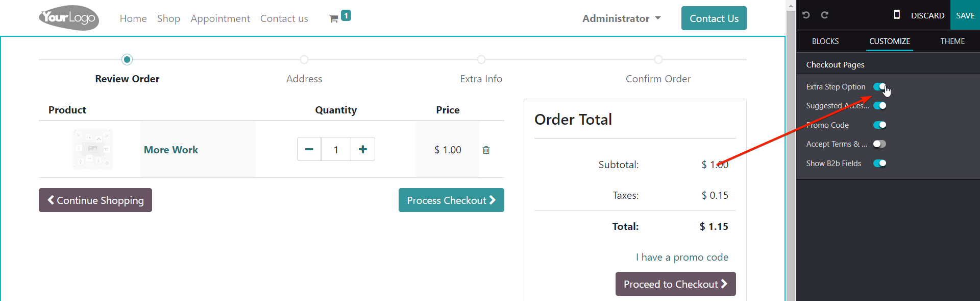Click the undo arrow icon

pos(806,15)
